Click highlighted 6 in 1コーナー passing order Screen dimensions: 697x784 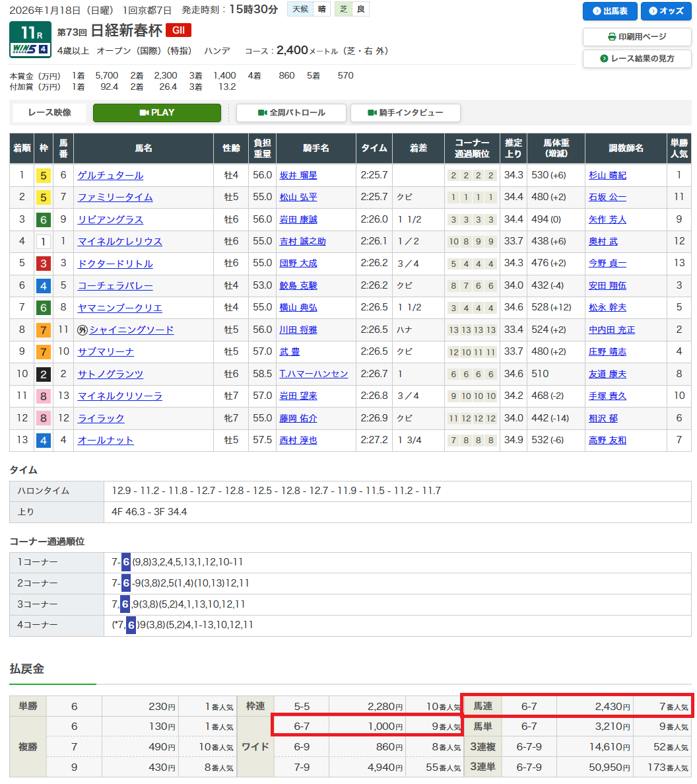tap(126, 563)
